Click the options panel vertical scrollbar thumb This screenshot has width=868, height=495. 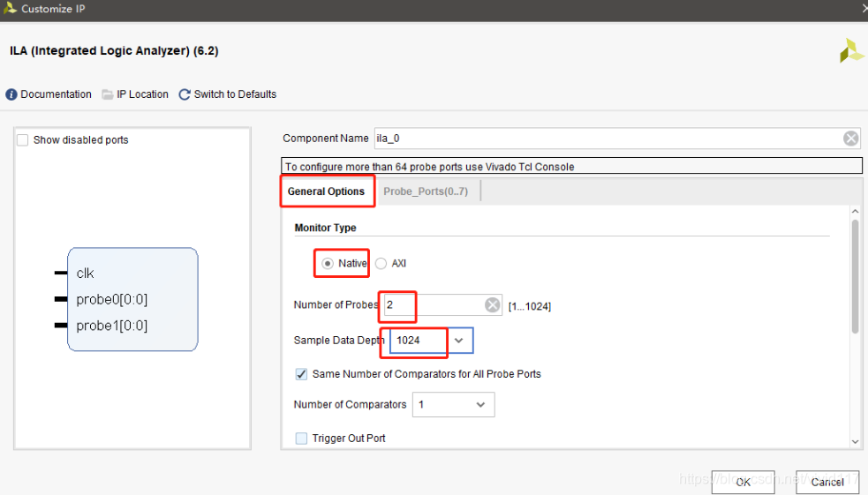pyautogui.click(x=856, y=276)
